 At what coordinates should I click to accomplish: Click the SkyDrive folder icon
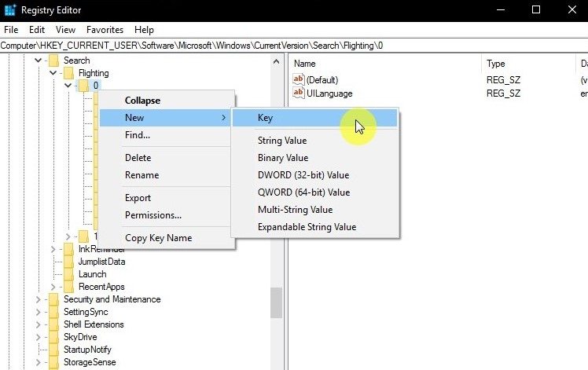coord(54,337)
